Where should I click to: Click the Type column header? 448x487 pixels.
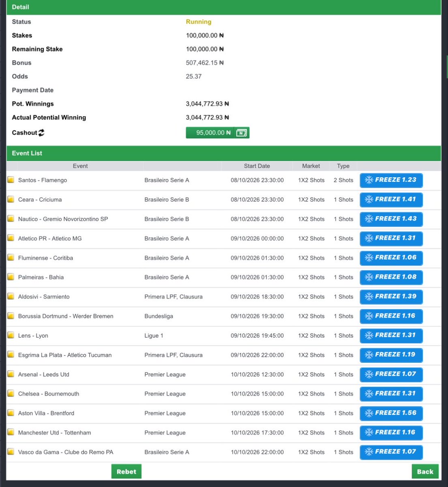coord(343,166)
